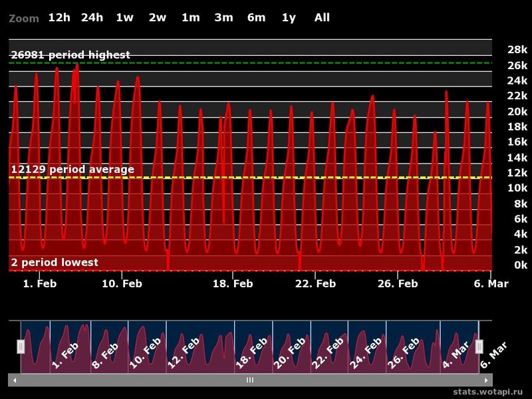Click the 18. Feb section in navigator
The image size is (532, 399).
tap(253, 346)
